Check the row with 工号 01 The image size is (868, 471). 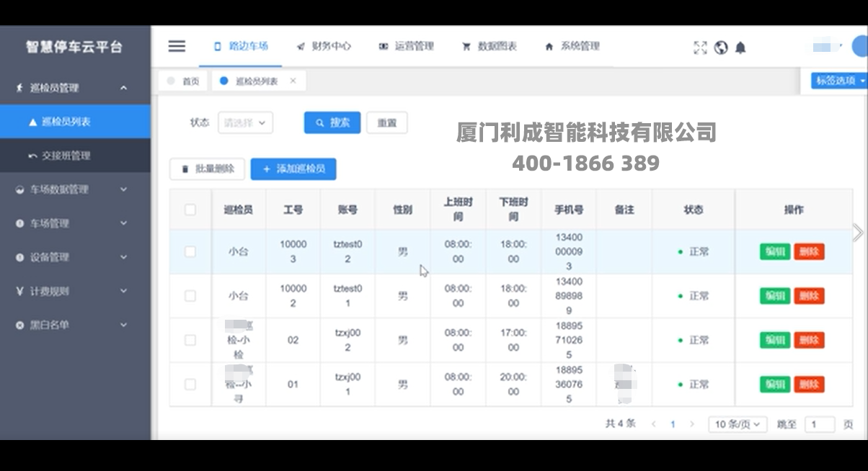(190, 385)
